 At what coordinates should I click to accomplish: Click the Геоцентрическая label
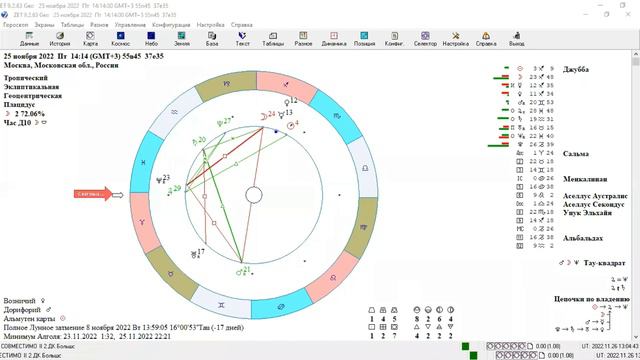coord(33,96)
